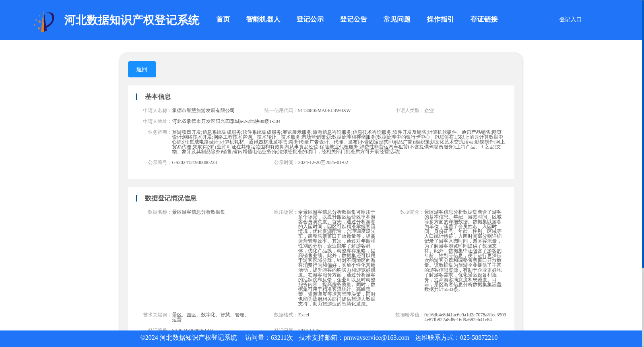
Task: Select applicant name 承德市智慧旅游发展有限公司
Action: 203,110
